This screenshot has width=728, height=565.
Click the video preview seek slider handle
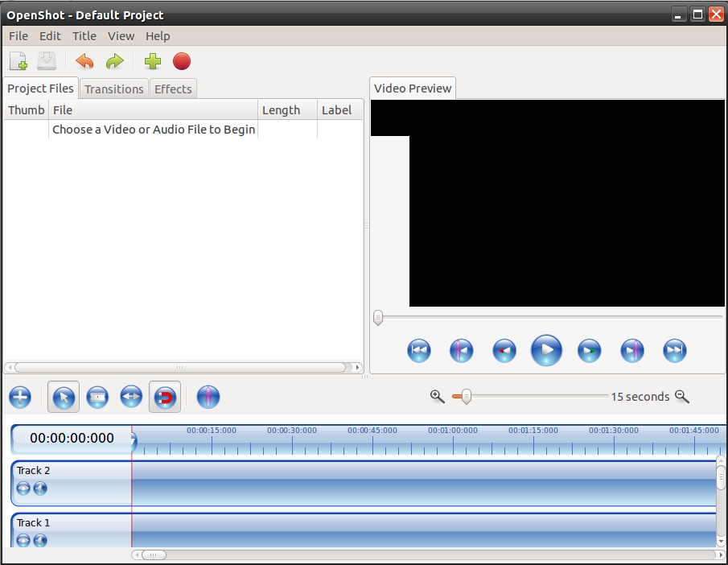(378, 318)
